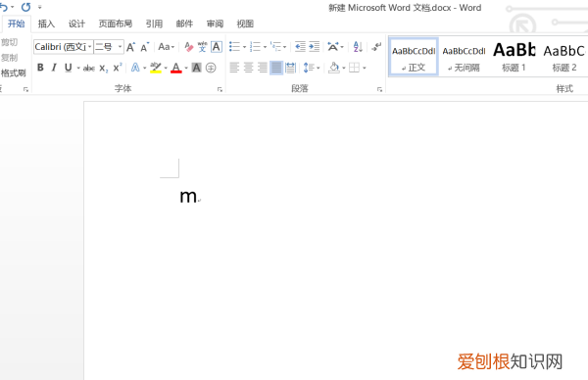Open the 审阅 ribbon tab
The width and height of the screenshot is (588, 380).
(215, 24)
